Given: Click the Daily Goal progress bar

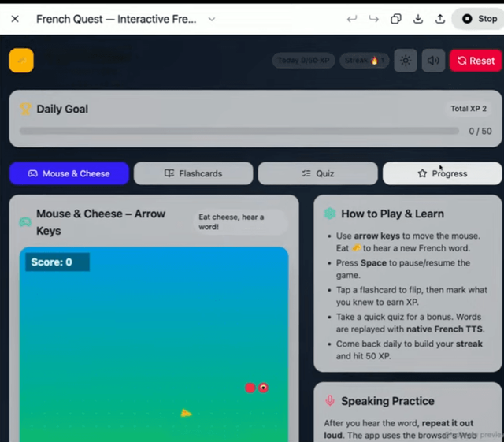Looking at the screenshot, I should tap(239, 131).
